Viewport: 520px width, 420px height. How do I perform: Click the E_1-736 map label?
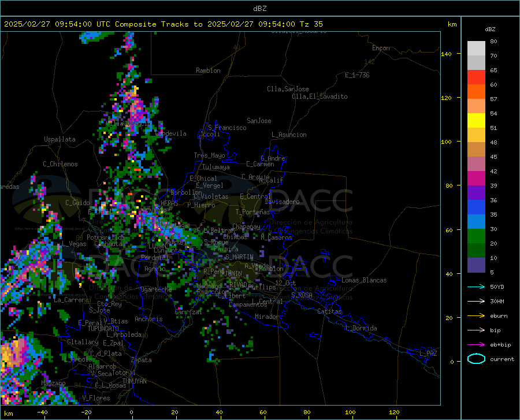tap(357, 75)
